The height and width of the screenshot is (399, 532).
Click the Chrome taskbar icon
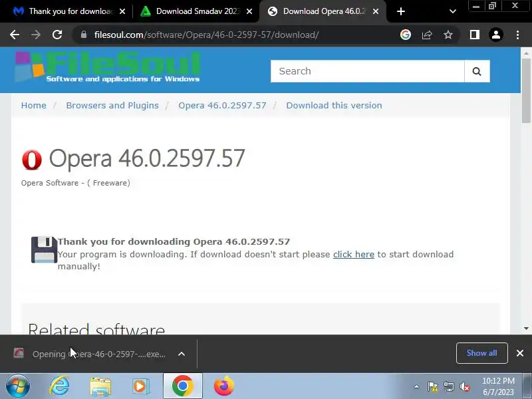pyautogui.click(x=182, y=386)
